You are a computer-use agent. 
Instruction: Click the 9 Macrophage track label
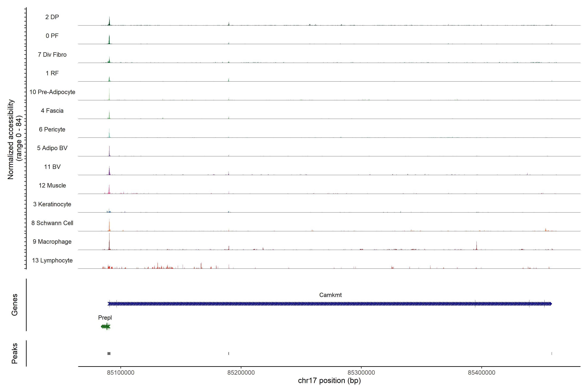point(52,242)
